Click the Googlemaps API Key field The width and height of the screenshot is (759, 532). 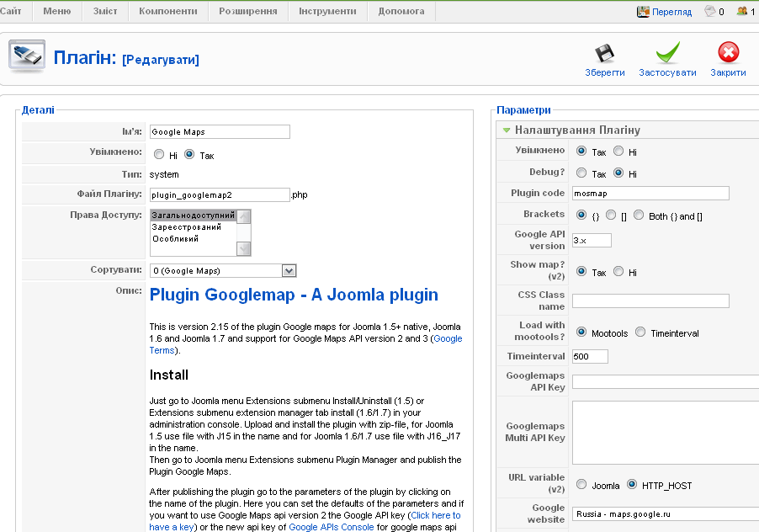point(666,381)
